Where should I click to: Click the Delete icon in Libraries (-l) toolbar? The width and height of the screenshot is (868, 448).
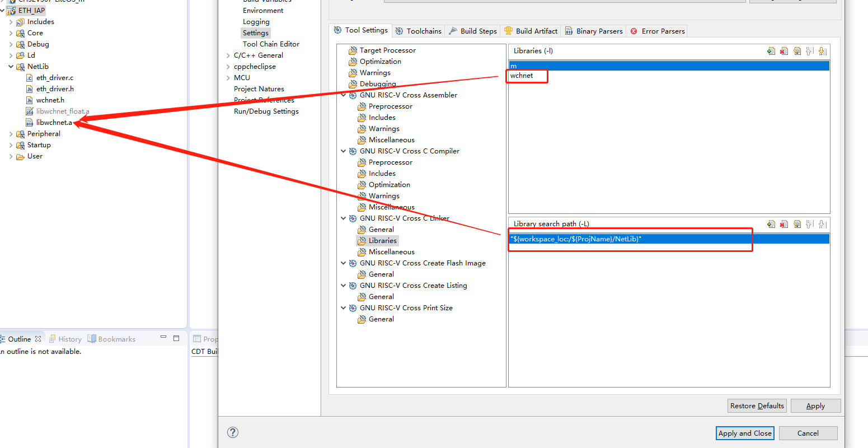pos(784,51)
